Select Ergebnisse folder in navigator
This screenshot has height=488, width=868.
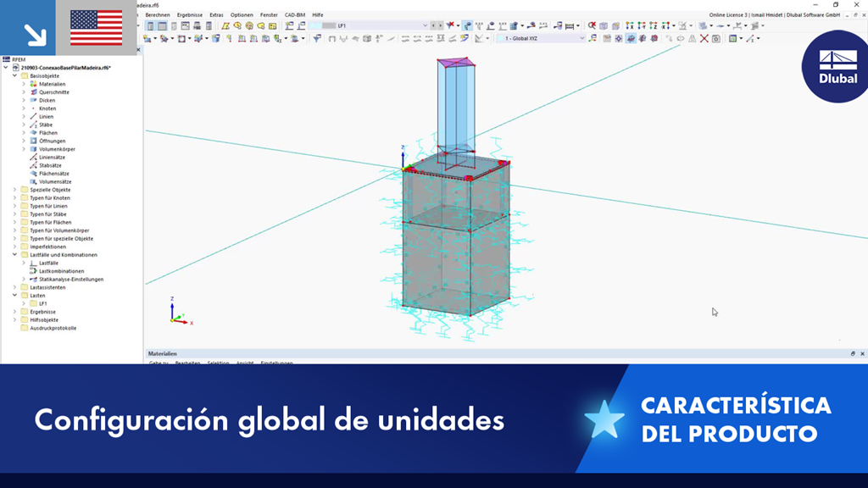tap(42, 312)
